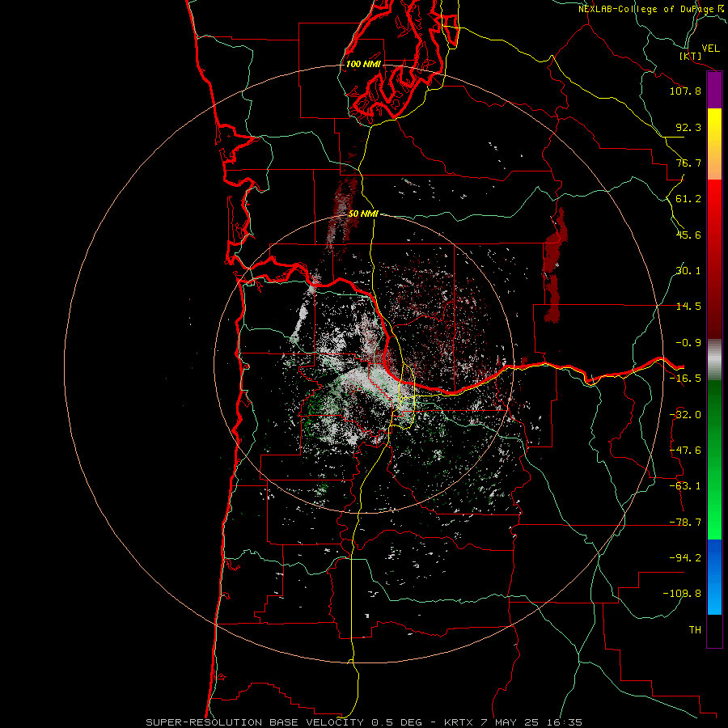
Task: Pick the gray near-zero color bar segment
Action: (x=714, y=359)
